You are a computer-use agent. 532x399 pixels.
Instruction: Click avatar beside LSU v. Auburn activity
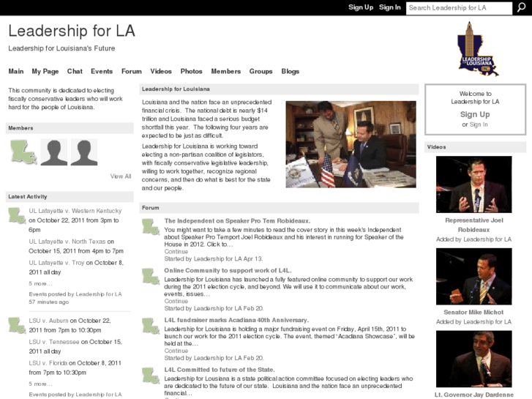click(17, 326)
